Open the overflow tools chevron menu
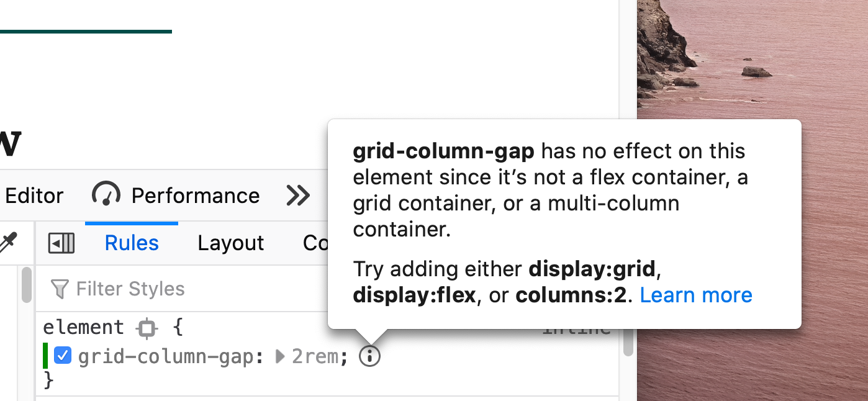868x401 pixels. 298,196
